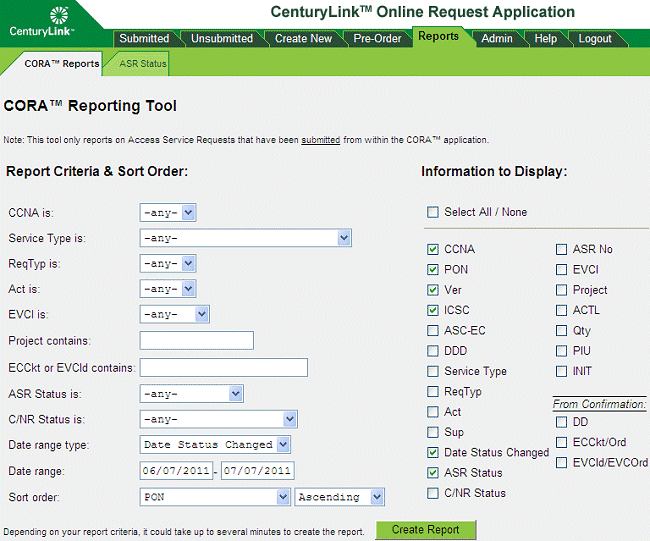This screenshot has width=650, height=541.
Task: Check the Project display checkbox
Action: coord(561,290)
